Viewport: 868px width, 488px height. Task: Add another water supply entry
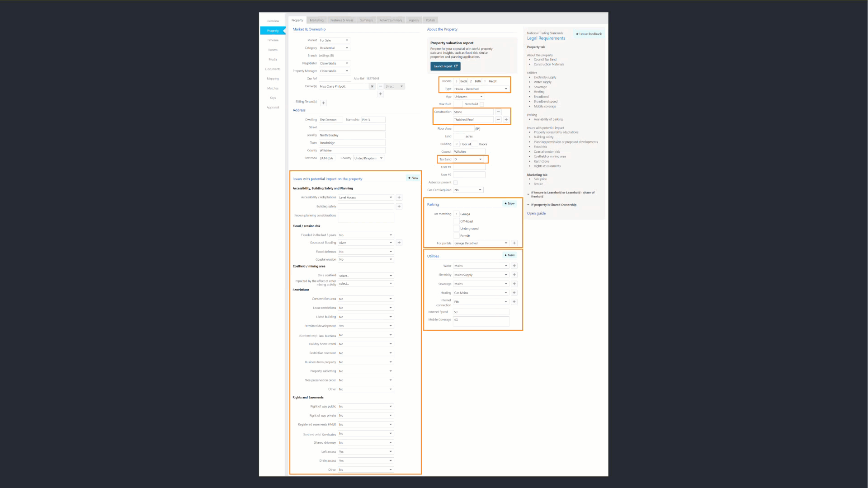514,266
